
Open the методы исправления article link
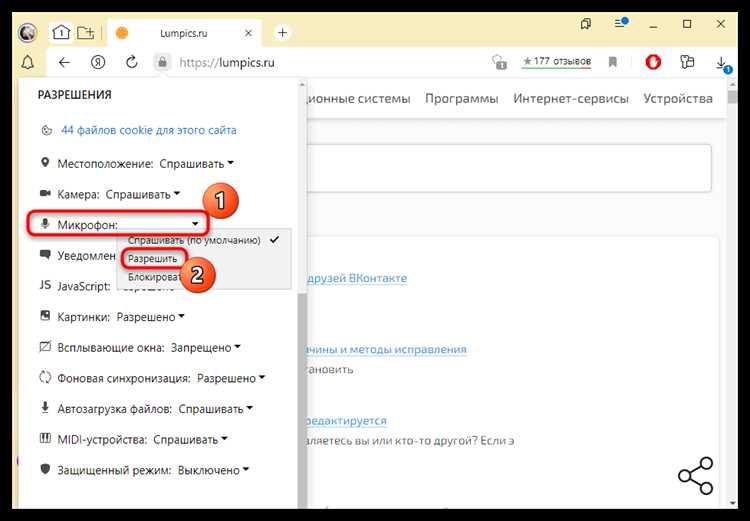pyautogui.click(x=386, y=349)
